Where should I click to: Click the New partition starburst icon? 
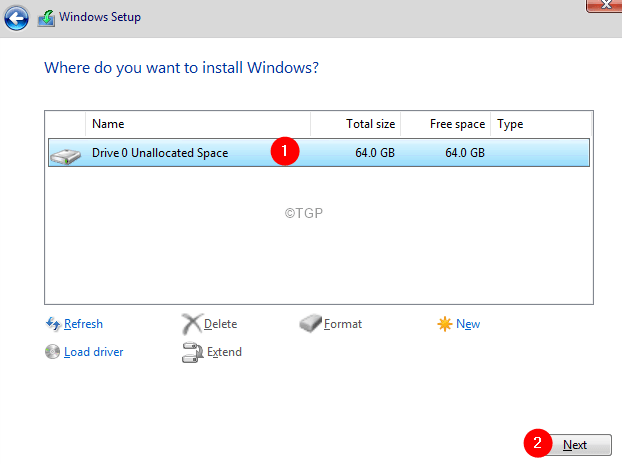pyautogui.click(x=445, y=324)
